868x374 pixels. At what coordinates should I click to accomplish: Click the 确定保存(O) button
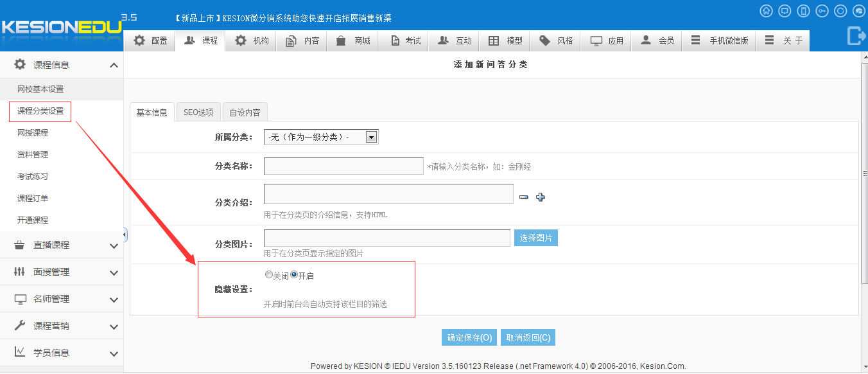pyautogui.click(x=469, y=337)
